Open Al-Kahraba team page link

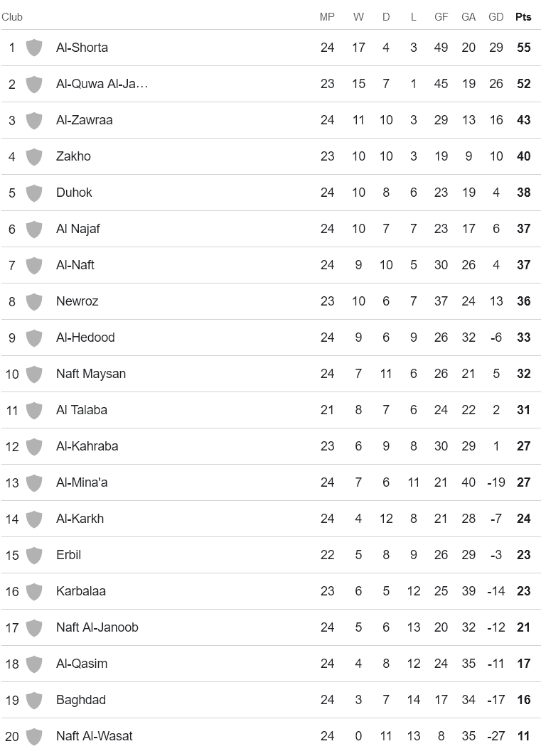87,446
